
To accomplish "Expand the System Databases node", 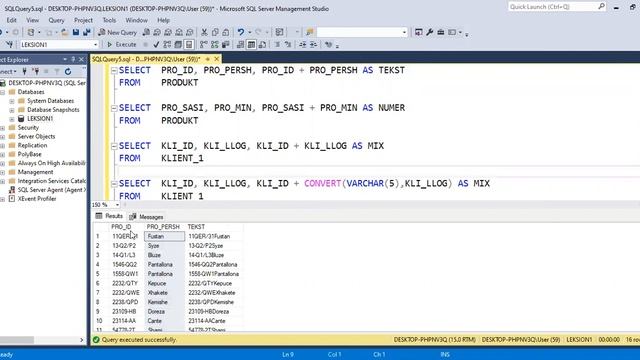I will click(x=12, y=101).
